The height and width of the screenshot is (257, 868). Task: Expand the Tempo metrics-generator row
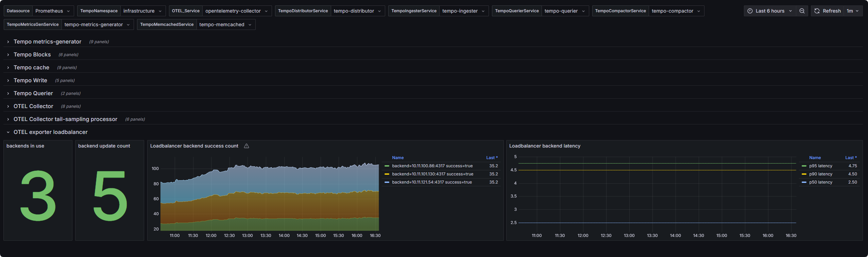tap(47, 41)
